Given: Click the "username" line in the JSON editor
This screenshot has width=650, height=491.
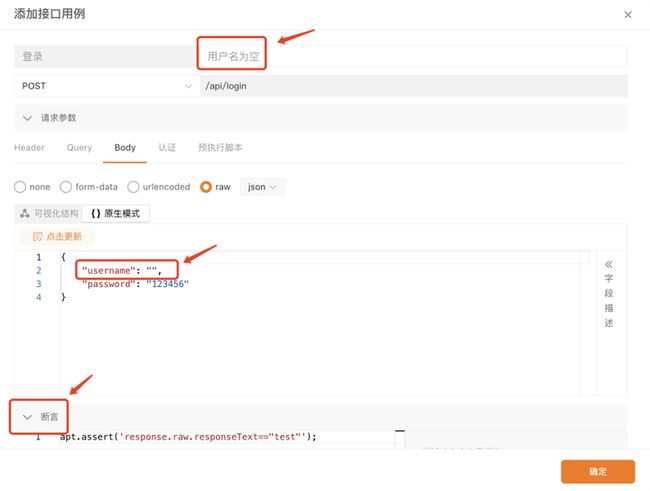Looking at the screenshot, I should (x=121, y=271).
